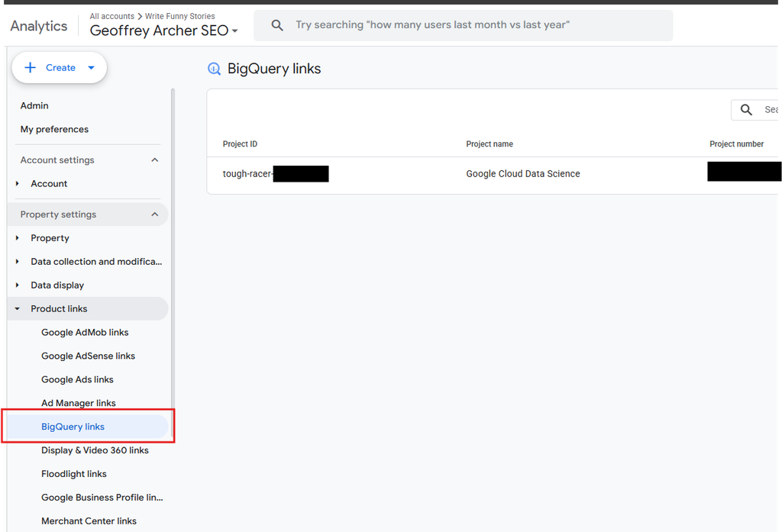782x532 pixels.
Task: Click the BigQuery links page title
Action: [x=274, y=69]
